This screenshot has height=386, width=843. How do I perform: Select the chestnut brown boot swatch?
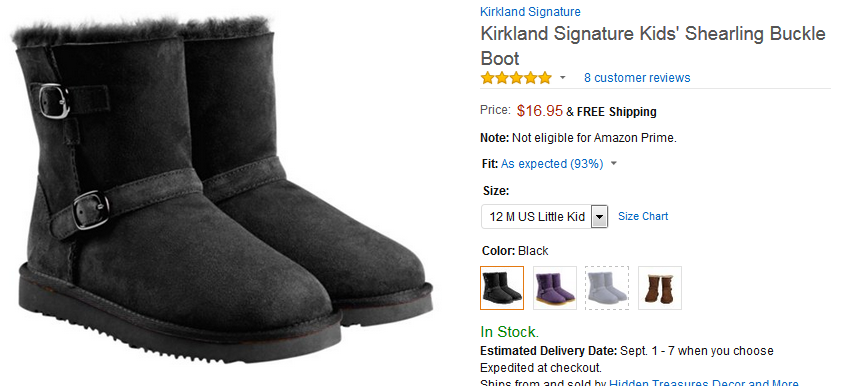tap(660, 288)
